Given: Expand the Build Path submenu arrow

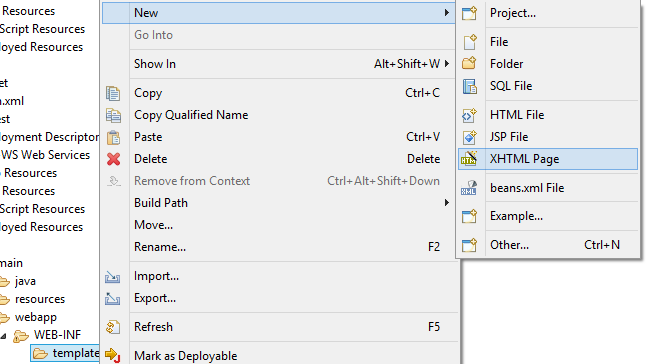Looking at the screenshot, I should tap(446, 203).
